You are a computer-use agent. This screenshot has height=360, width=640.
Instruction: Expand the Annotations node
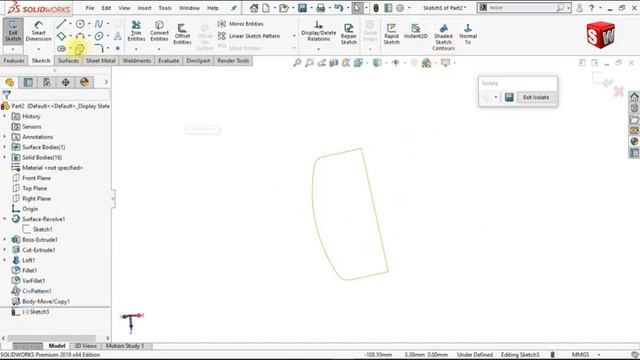tap(4, 137)
